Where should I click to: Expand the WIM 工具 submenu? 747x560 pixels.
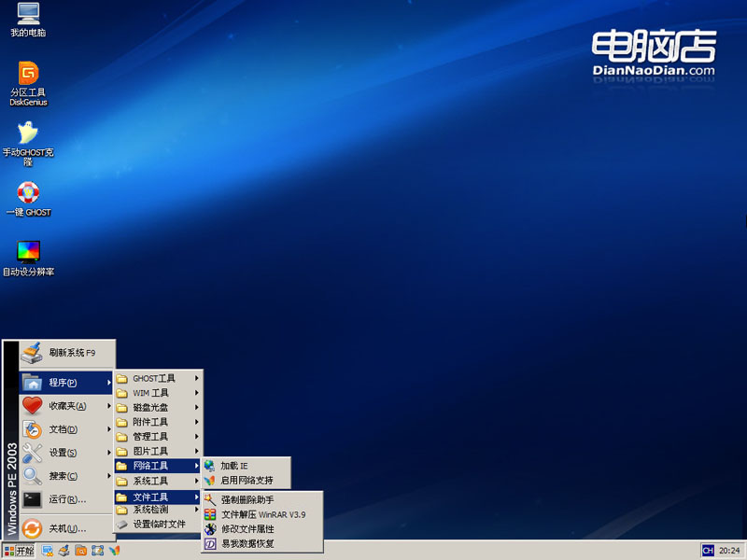[154, 391]
